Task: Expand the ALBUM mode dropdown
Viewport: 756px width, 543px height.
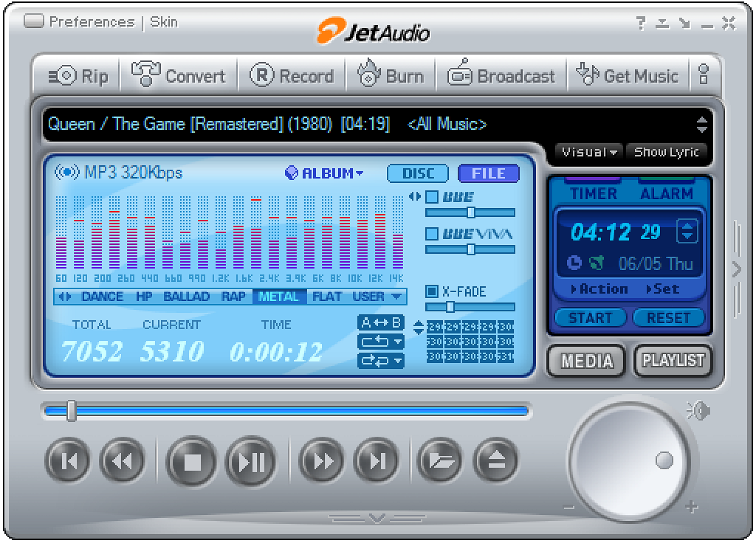Action: point(325,173)
